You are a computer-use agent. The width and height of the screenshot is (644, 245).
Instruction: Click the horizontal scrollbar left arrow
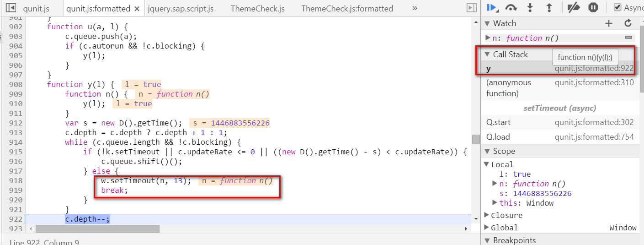pos(30,229)
